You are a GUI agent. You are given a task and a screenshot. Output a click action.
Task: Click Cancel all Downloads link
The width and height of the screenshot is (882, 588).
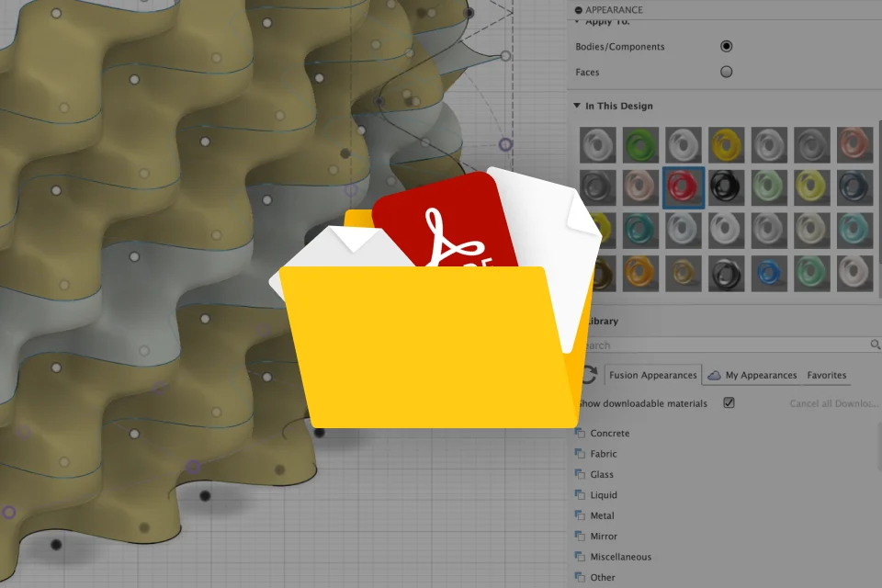pyautogui.click(x=833, y=403)
